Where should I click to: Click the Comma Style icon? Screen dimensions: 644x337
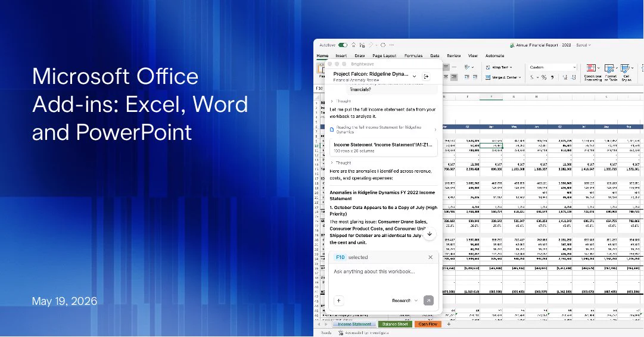click(552, 77)
